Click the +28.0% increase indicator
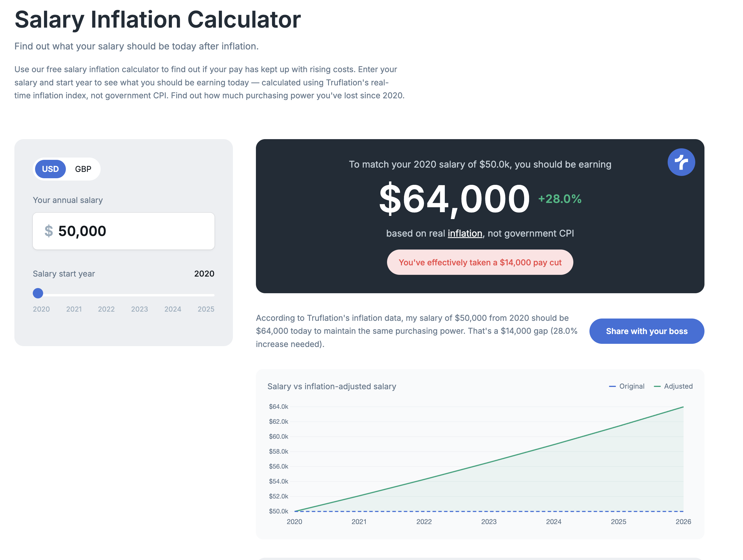 coord(560,199)
